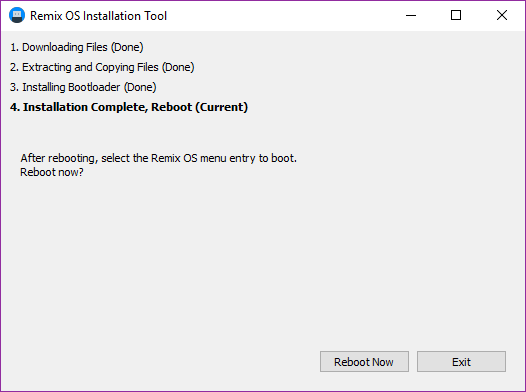Click the 'After rebooting, select the Remix OS' message

[159, 158]
